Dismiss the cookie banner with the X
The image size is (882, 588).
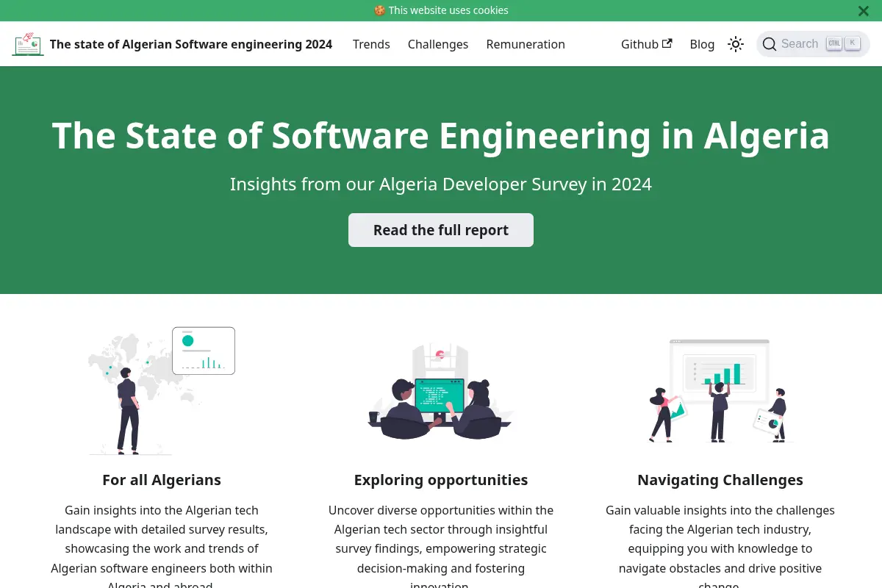point(864,11)
